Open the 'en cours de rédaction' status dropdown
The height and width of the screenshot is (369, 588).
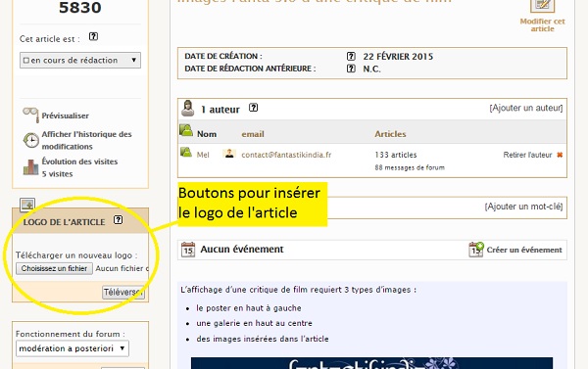click(80, 61)
